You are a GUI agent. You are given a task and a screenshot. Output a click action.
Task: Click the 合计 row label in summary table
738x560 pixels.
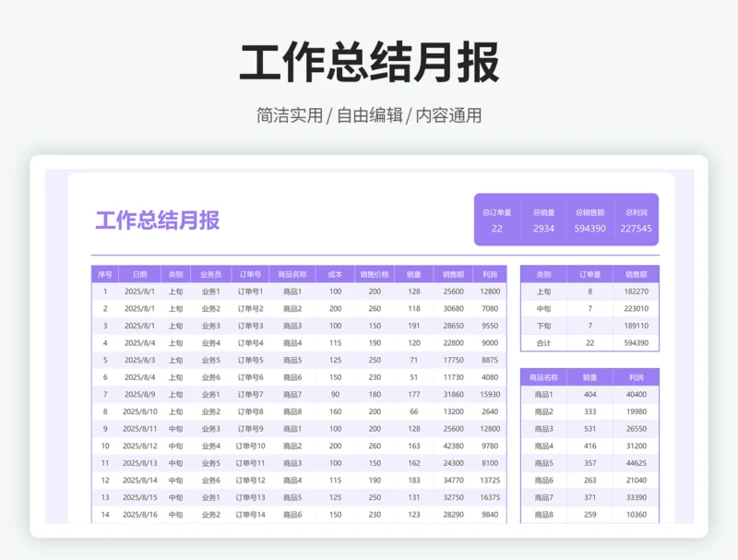[x=544, y=342]
